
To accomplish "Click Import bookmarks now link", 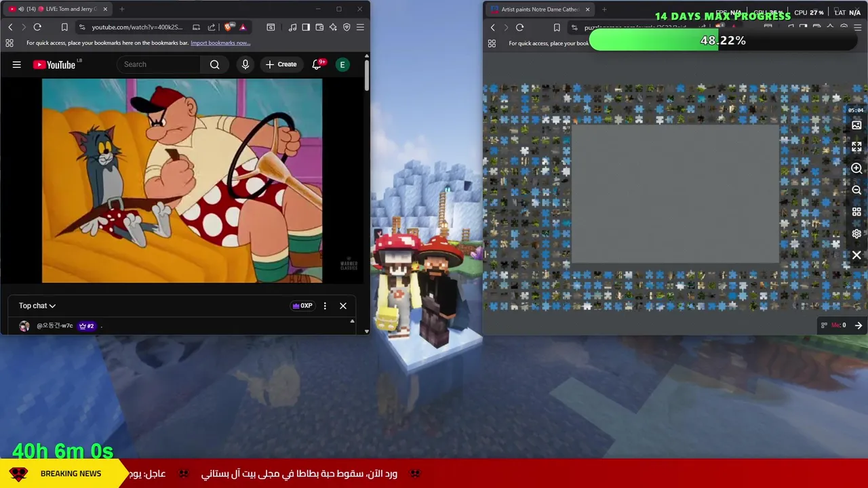I will [x=220, y=43].
